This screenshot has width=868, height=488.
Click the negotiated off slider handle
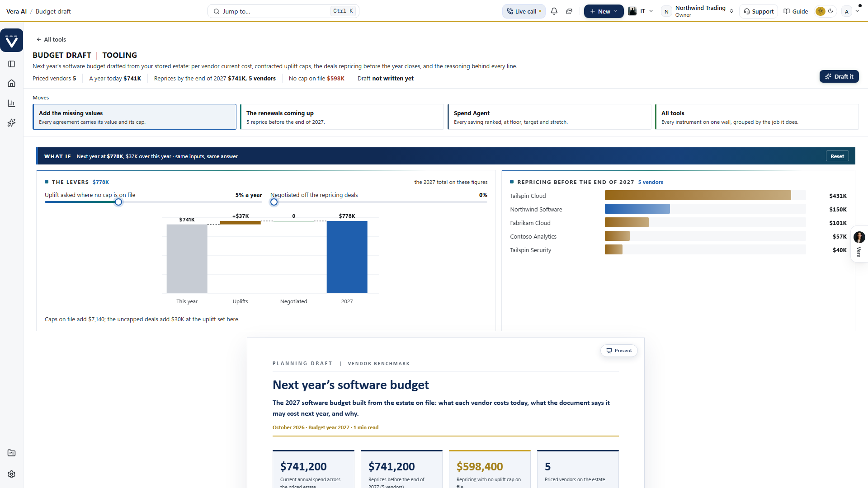coord(274,202)
